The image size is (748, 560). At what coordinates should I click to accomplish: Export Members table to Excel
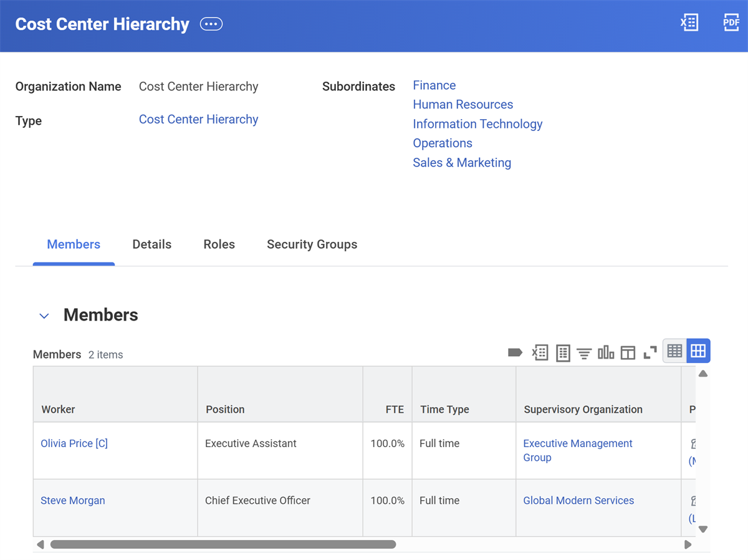[540, 353]
